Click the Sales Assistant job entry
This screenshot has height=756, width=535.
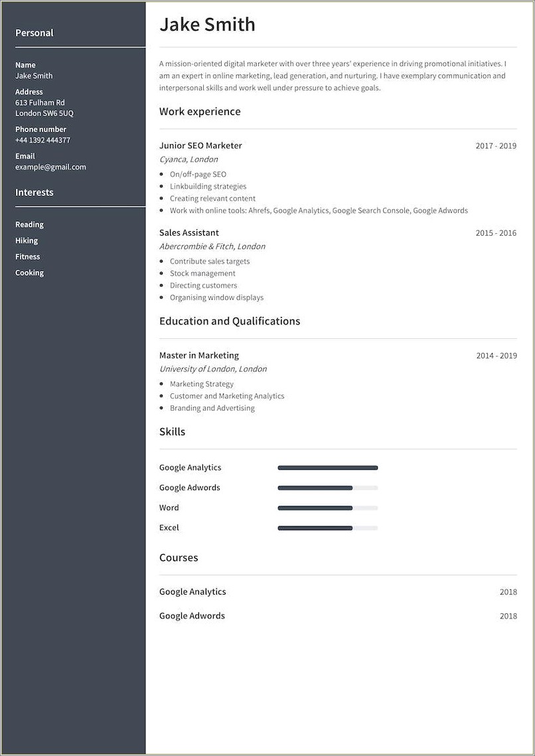(x=189, y=233)
